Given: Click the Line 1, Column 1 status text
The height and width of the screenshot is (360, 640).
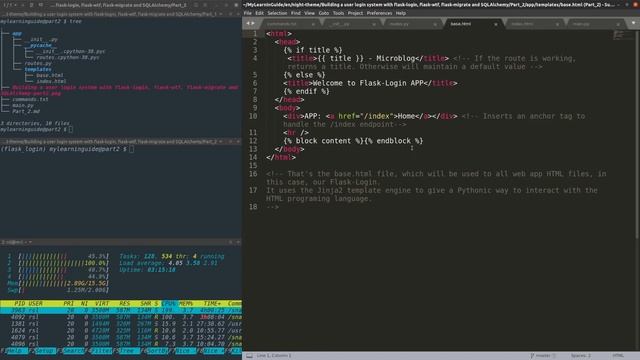Looking at the screenshot, I should [x=274, y=356].
